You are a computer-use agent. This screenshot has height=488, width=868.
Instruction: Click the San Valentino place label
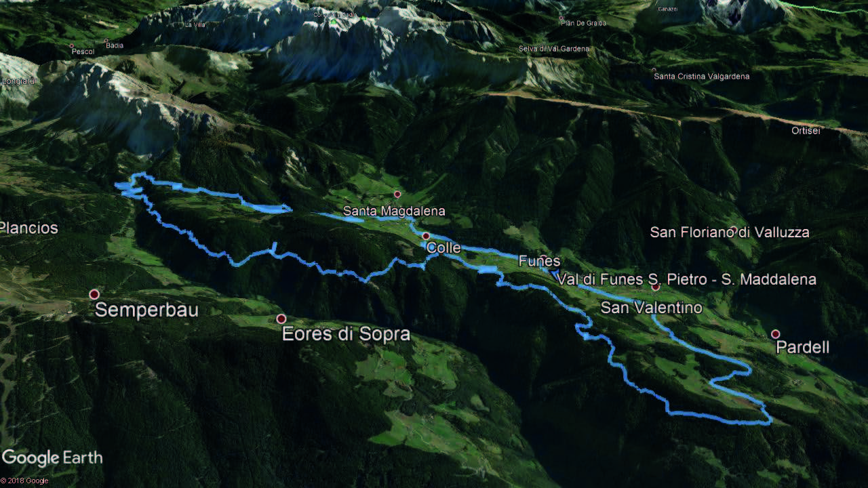coord(651,308)
